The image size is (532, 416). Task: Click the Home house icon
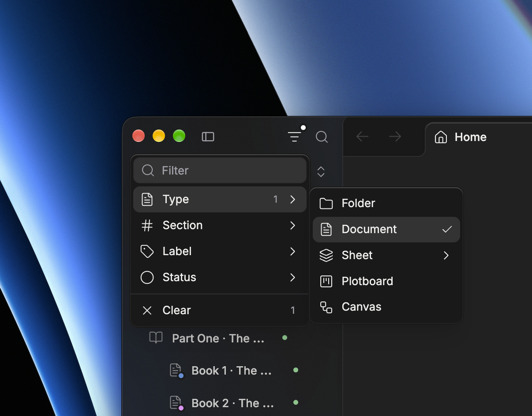click(441, 137)
